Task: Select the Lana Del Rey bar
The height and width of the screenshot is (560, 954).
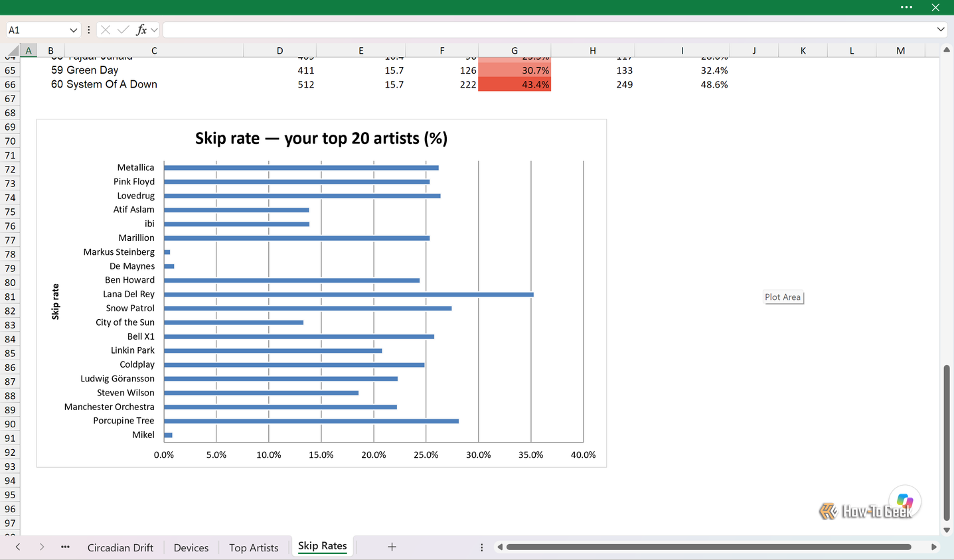Action: (349, 294)
